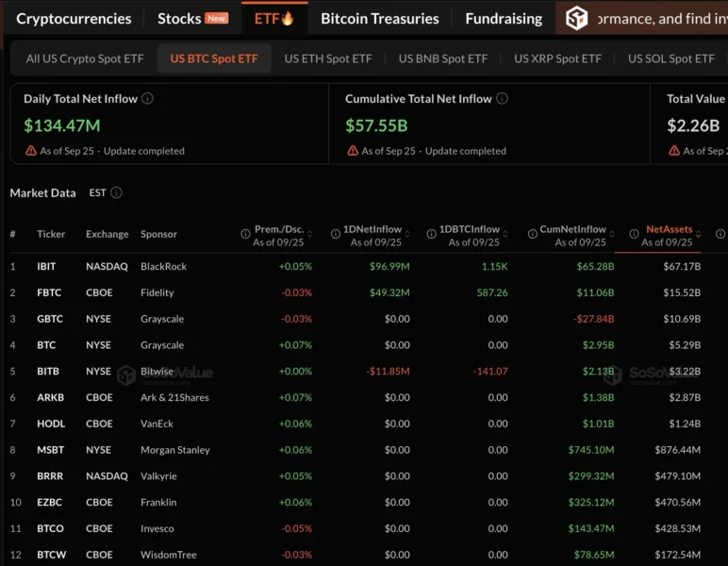Click warning icon under Total Value

coord(674,150)
